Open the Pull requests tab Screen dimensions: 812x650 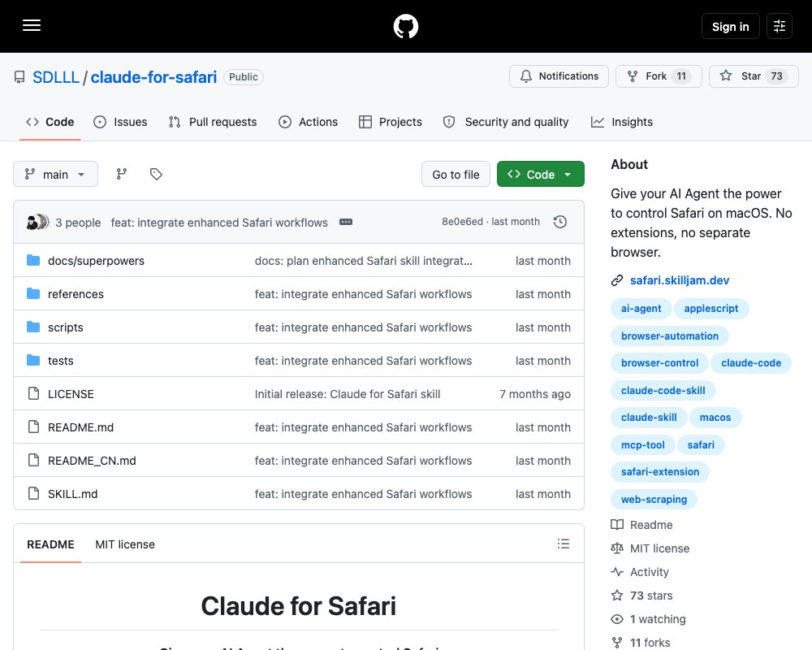click(212, 122)
